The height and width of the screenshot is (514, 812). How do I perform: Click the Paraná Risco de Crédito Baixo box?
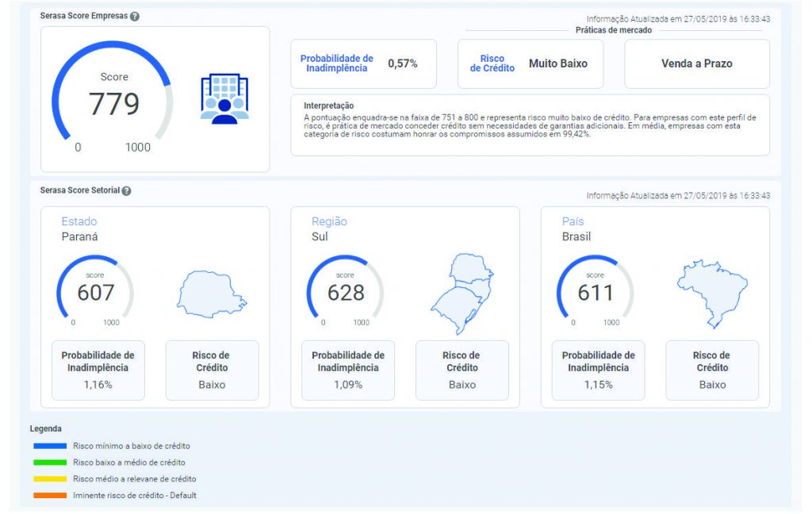tap(212, 370)
